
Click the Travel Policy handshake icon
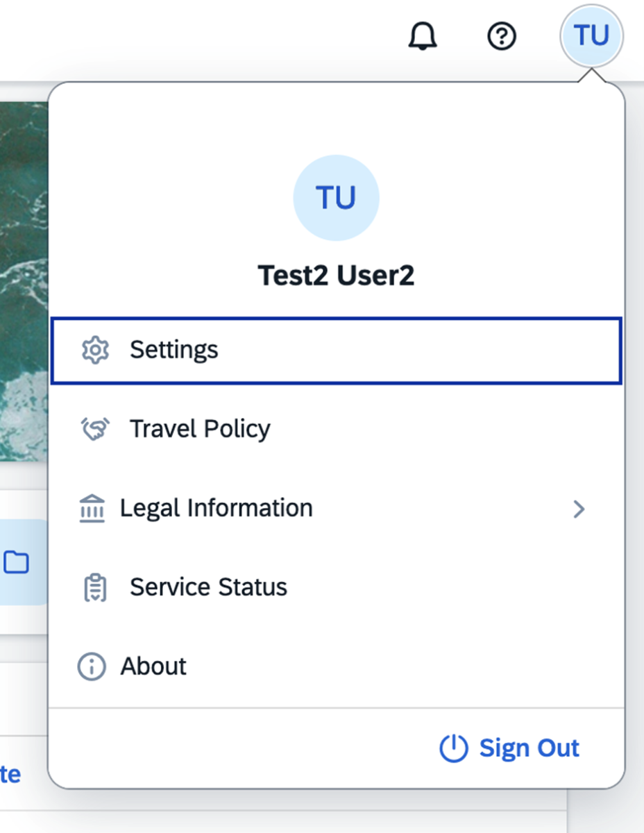click(94, 429)
